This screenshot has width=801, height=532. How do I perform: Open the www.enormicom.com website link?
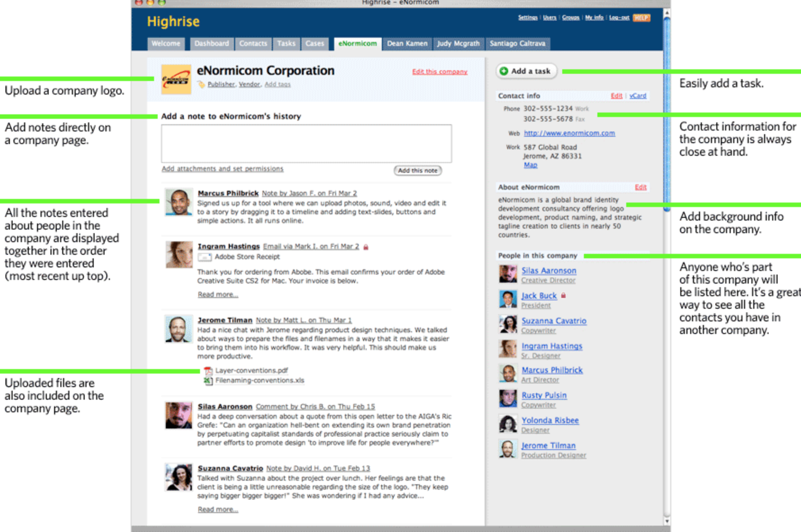coord(569,133)
